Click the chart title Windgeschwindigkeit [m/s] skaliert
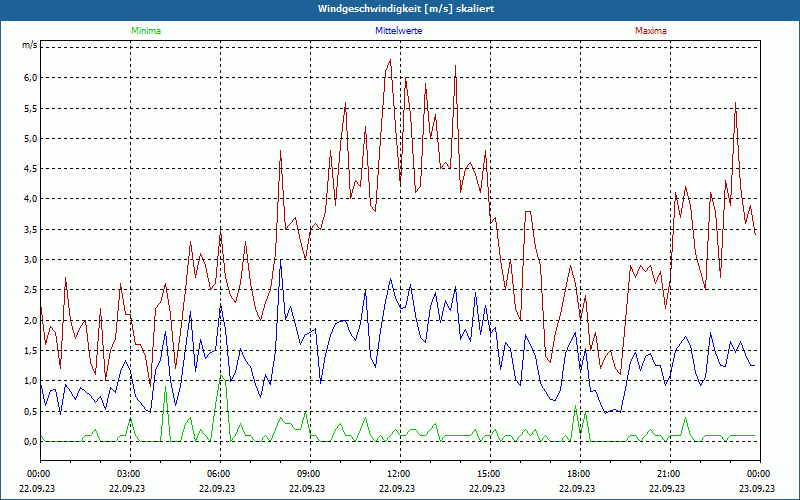Screen dimensions: 800x500 [x=406, y=9]
